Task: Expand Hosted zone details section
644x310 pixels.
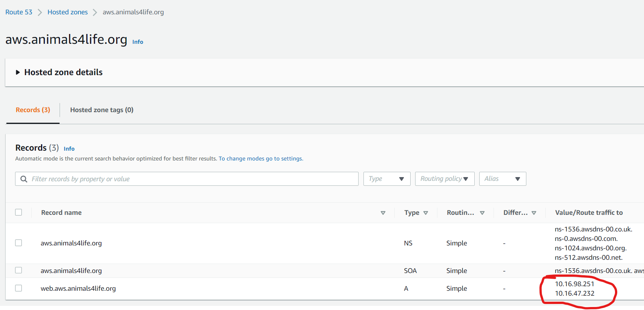Action: coord(18,72)
